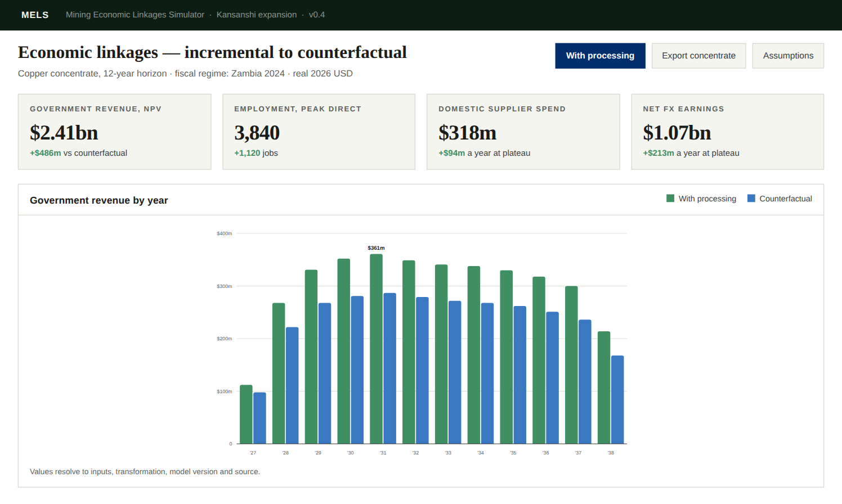Image resolution: width=842 pixels, height=504 pixels.
Task: Click the Values resolve to inputs footnote
Action: point(145,472)
